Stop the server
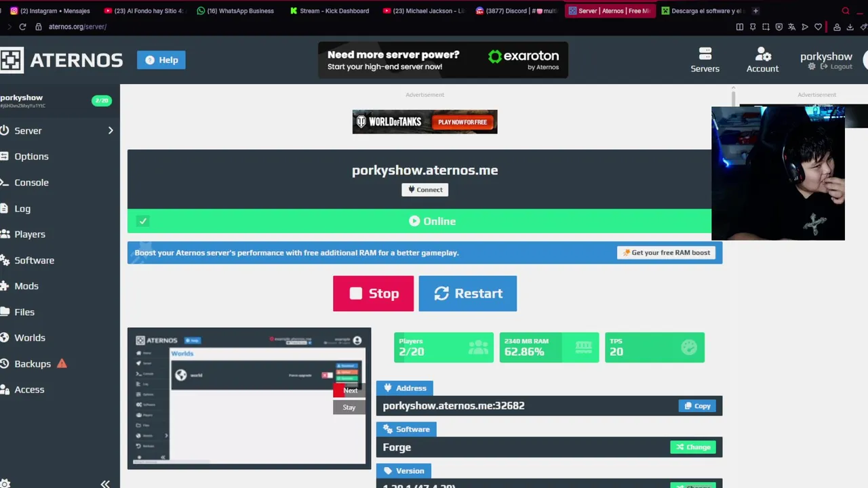 373,293
